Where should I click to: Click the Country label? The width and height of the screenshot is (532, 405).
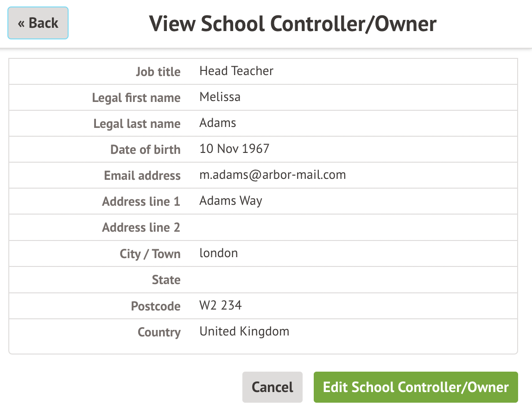pos(159,332)
